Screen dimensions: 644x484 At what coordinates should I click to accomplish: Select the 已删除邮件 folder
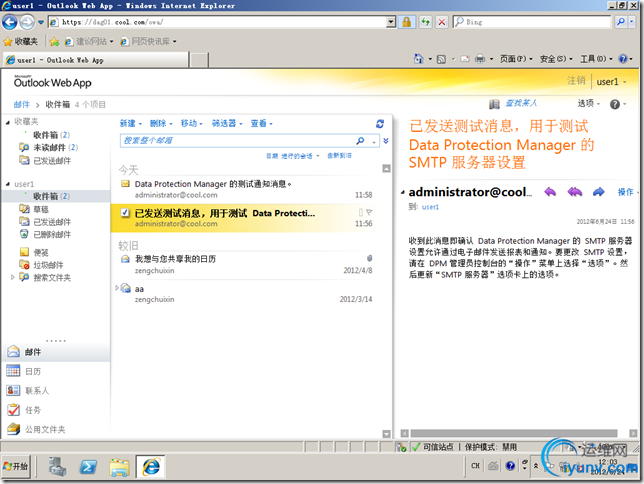click(x=51, y=235)
